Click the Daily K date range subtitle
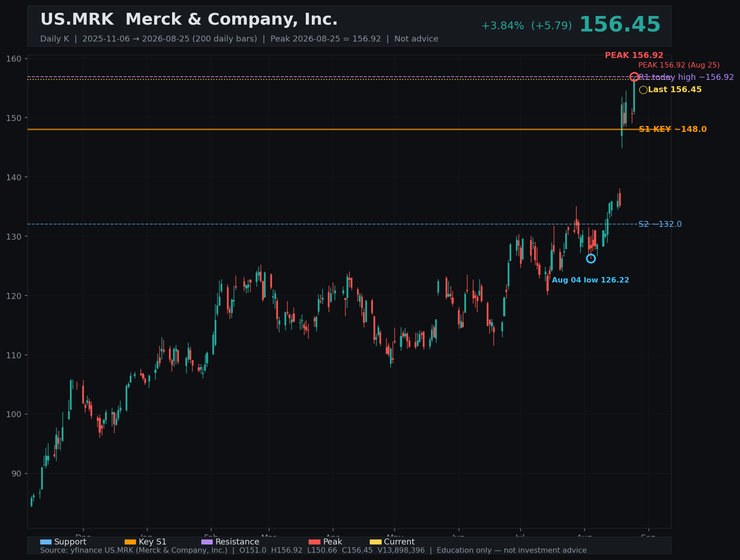This screenshot has width=740, height=560. pos(239,39)
